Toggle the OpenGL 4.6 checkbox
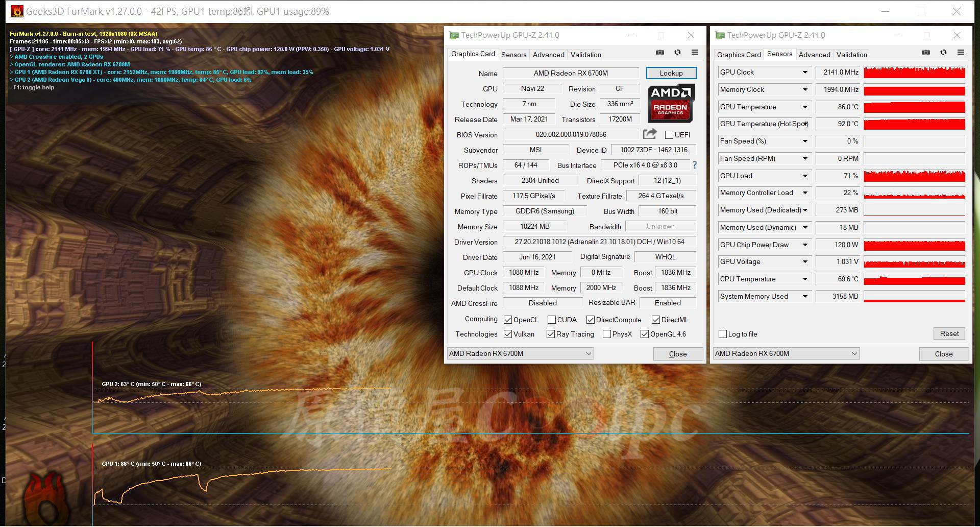This screenshot has height=527, width=980. (x=645, y=334)
